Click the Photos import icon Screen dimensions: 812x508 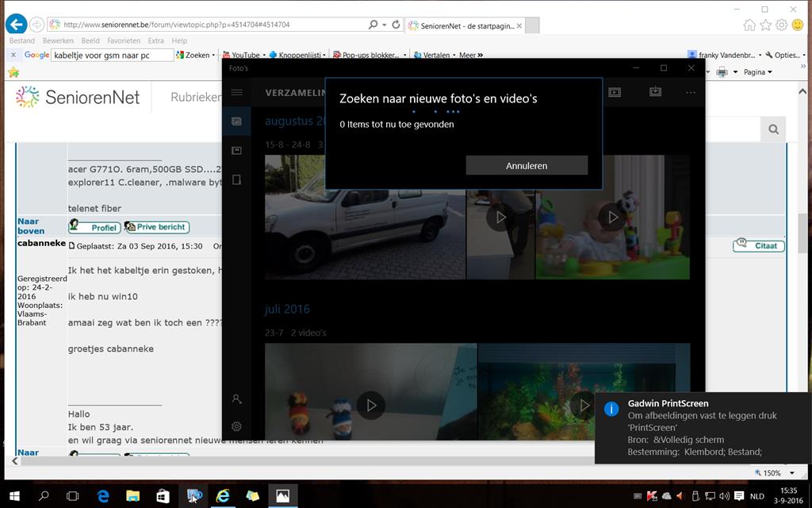click(x=655, y=92)
